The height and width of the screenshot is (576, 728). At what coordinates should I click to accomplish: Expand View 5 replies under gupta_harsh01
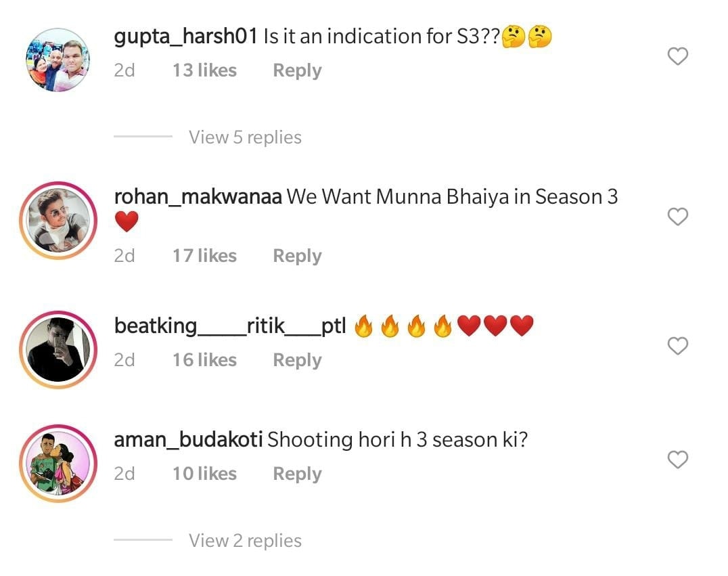click(x=245, y=137)
